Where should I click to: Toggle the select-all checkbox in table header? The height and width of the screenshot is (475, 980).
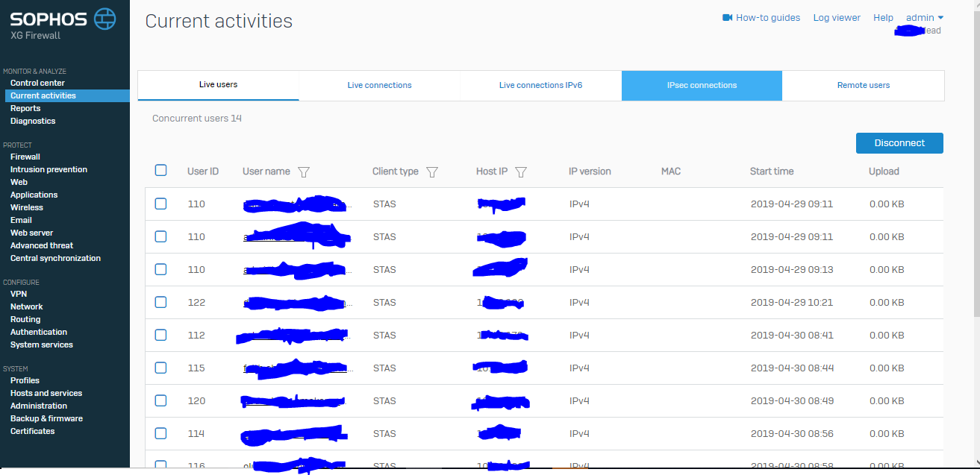[x=160, y=171]
